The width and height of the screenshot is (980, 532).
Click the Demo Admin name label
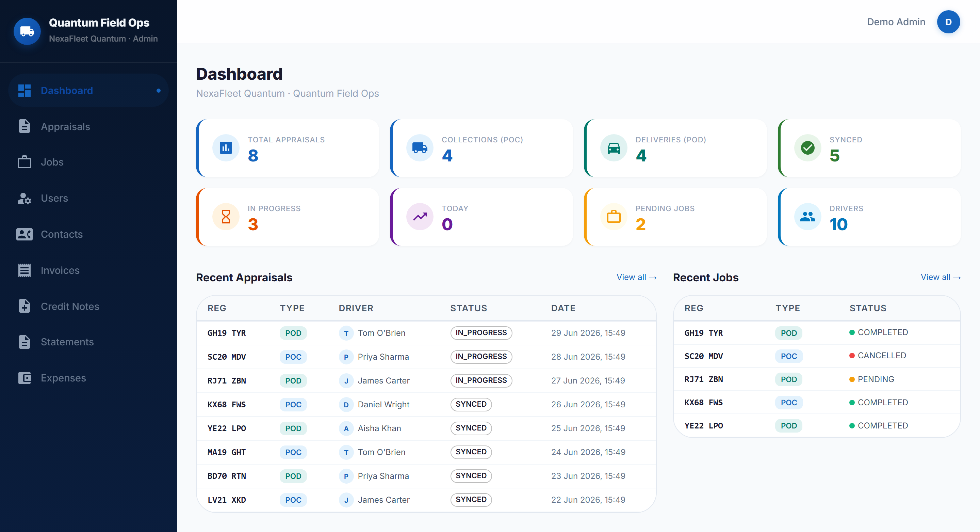896,22
